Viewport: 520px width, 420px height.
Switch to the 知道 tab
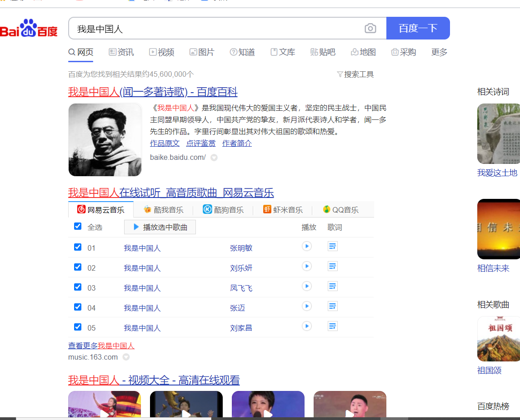(242, 52)
